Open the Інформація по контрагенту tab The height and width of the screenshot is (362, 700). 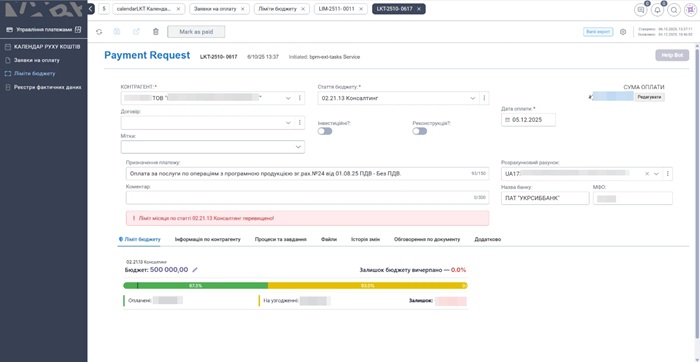[x=208, y=239]
